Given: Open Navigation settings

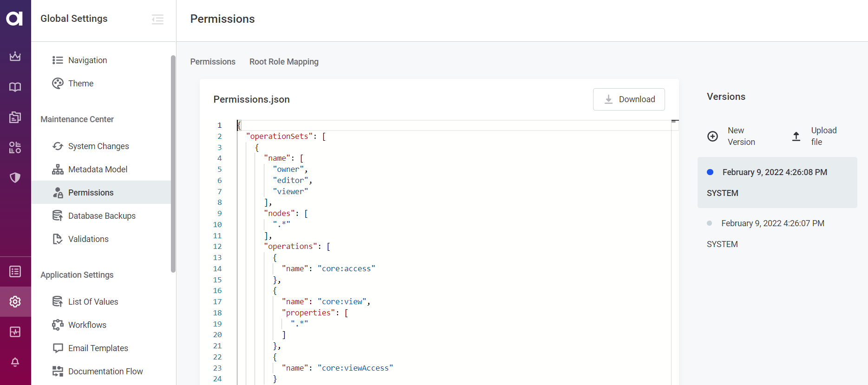Looking at the screenshot, I should (x=87, y=60).
